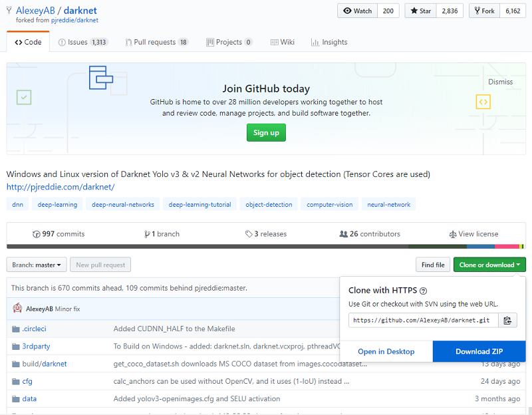Open the Insights tab
Viewport: 532px width, 415px height.
click(x=329, y=42)
